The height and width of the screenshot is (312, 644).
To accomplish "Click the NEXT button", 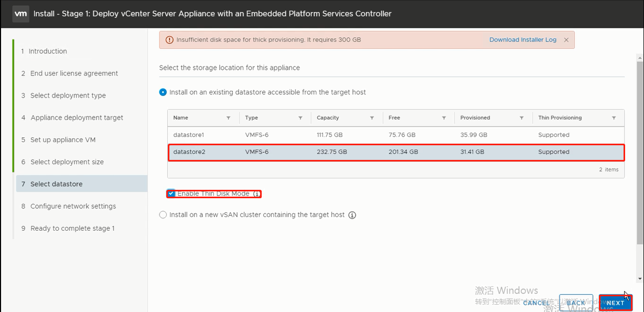I will [615, 303].
